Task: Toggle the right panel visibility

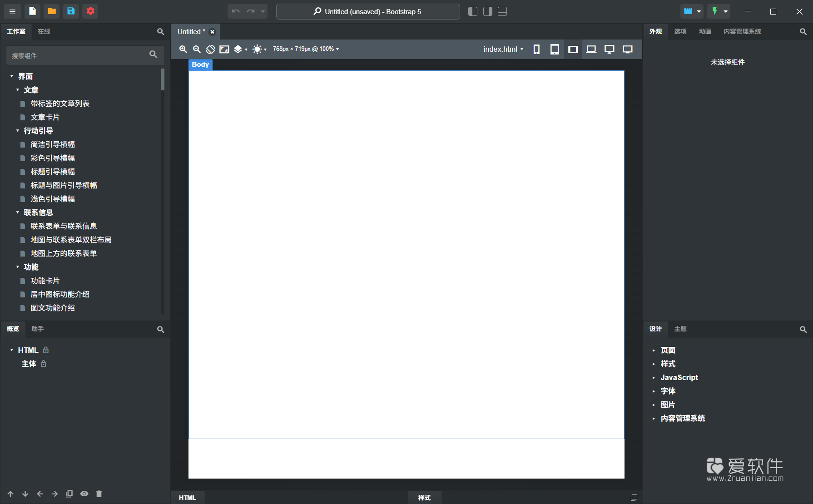Action: [x=488, y=11]
